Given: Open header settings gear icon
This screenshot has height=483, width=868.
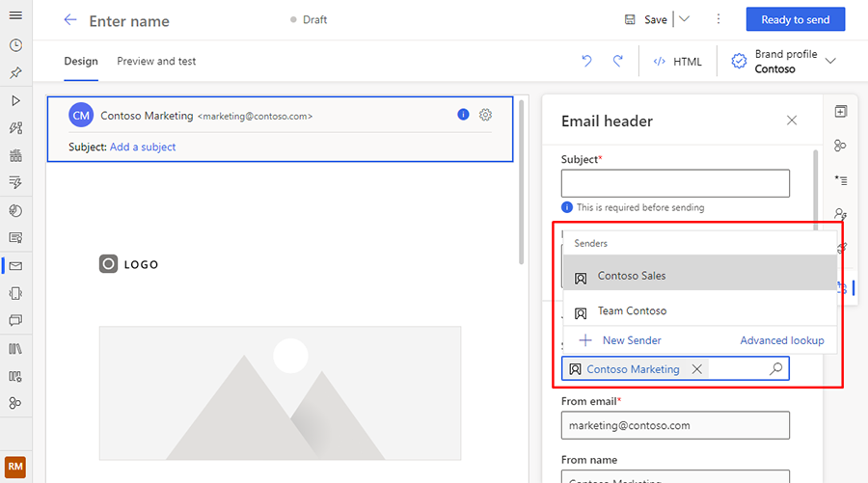Looking at the screenshot, I should click(485, 115).
